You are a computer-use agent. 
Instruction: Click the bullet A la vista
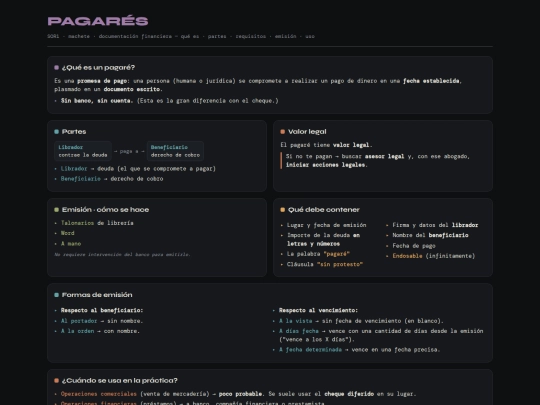click(361, 321)
